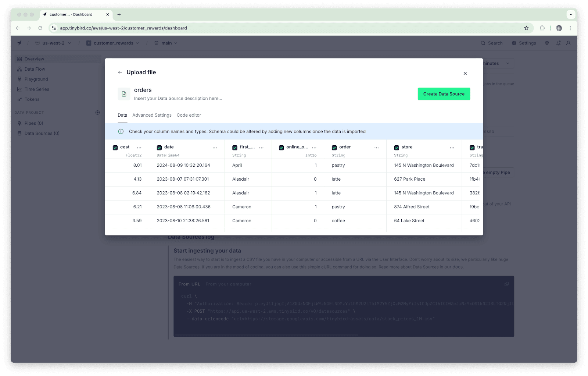Open date column options menu
Image resolution: width=588 pixels, height=376 pixels.
point(215,148)
